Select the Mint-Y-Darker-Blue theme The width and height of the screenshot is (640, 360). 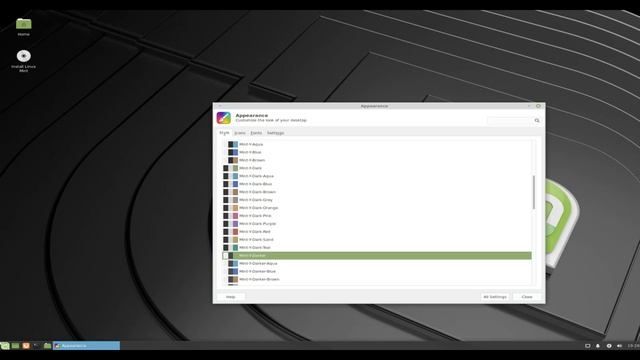pyautogui.click(x=377, y=271)
